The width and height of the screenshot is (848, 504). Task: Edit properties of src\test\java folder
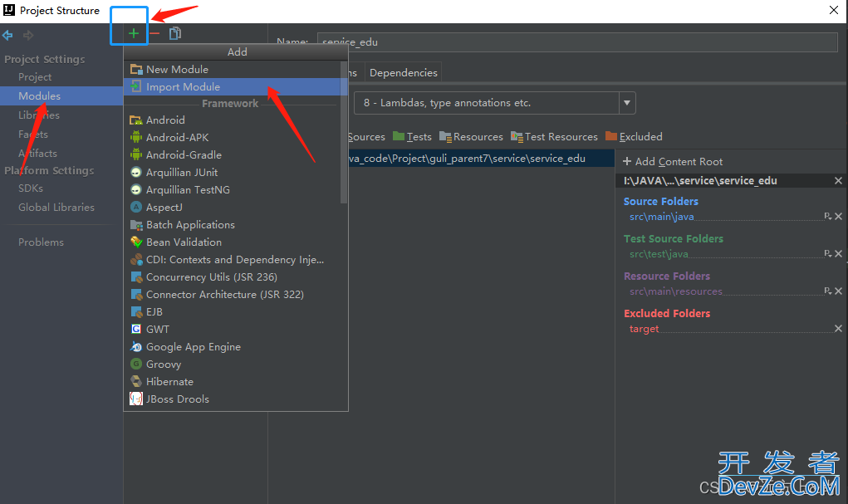tap(827, 253)
